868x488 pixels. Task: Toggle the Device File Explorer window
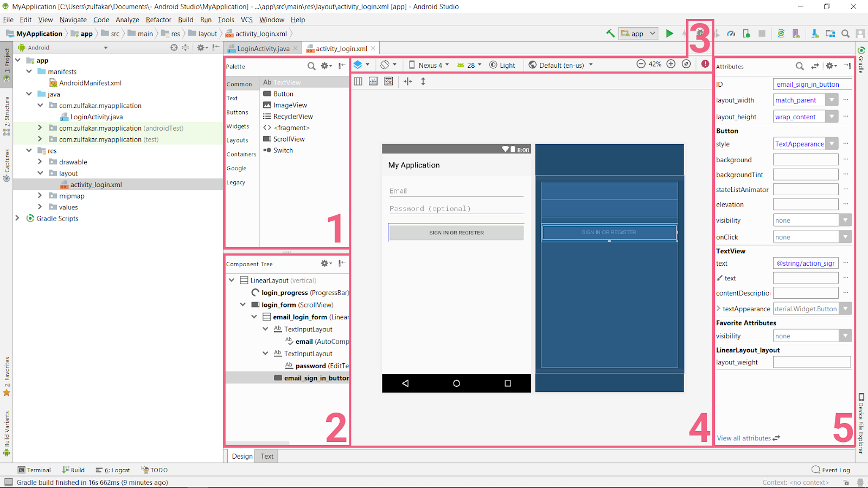(x=861, y=424)
